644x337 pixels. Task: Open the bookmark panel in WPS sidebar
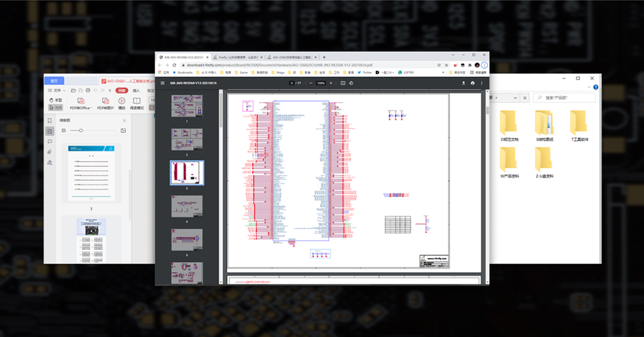[x=49, y=120]
